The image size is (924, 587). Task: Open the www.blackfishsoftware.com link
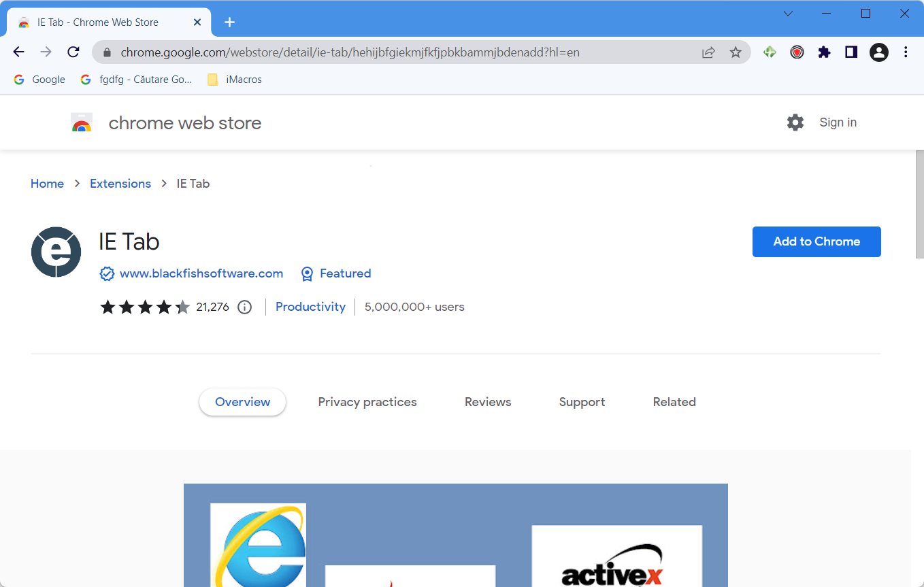pyautogui.click(x=201, y=273)
